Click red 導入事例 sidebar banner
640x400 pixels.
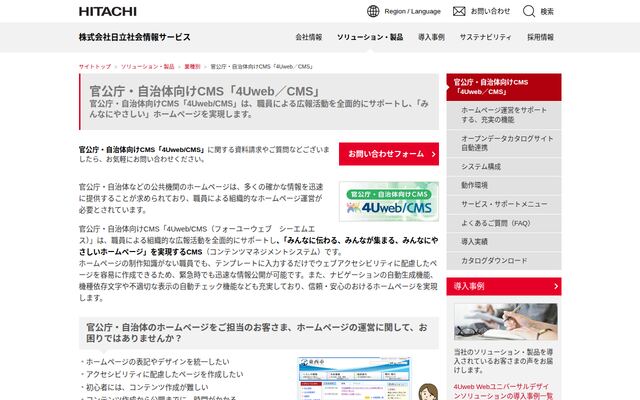point(504,287)
